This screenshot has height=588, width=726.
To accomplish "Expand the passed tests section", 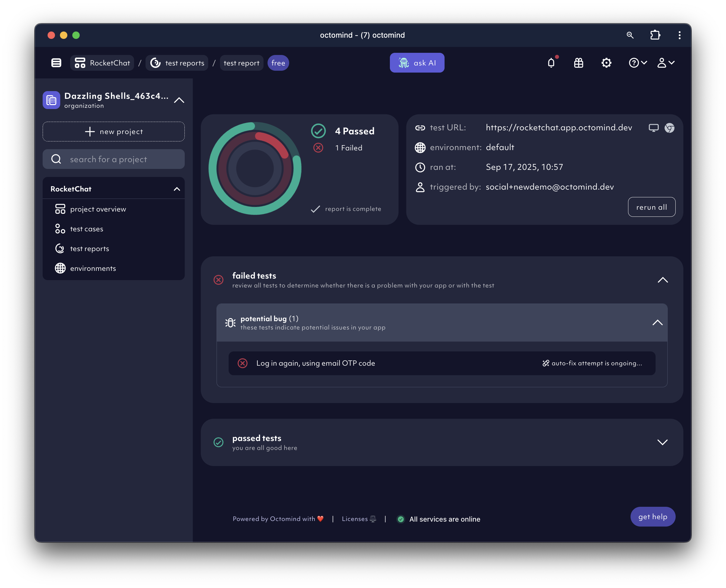I will pyautogui.click(x=663, y=442).
